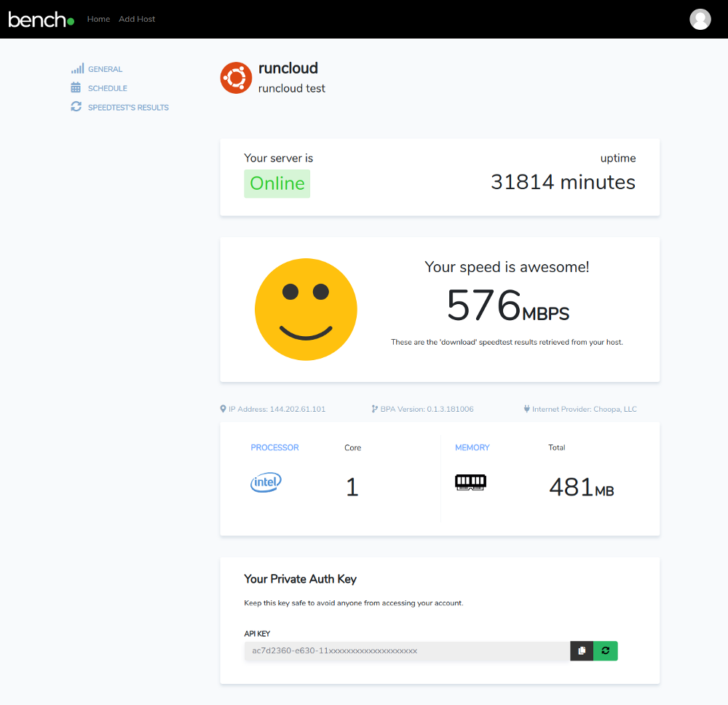Click the MEMORY label
The image size is (728, 705).
coord(472,447)
